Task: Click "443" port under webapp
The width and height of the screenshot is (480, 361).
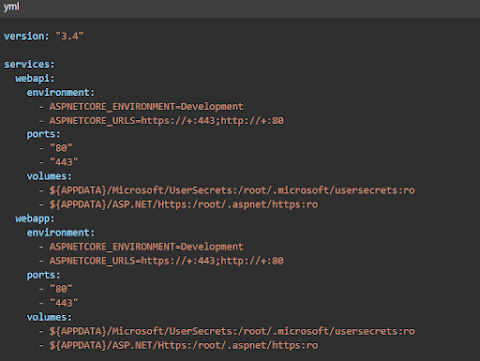Action: click(64, 303)
